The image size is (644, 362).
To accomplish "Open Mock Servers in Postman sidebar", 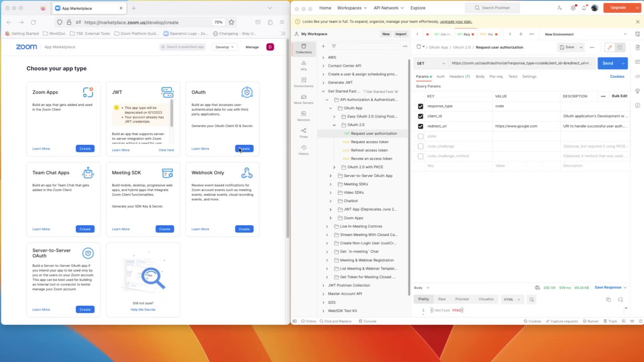I will tap(303, 99).
